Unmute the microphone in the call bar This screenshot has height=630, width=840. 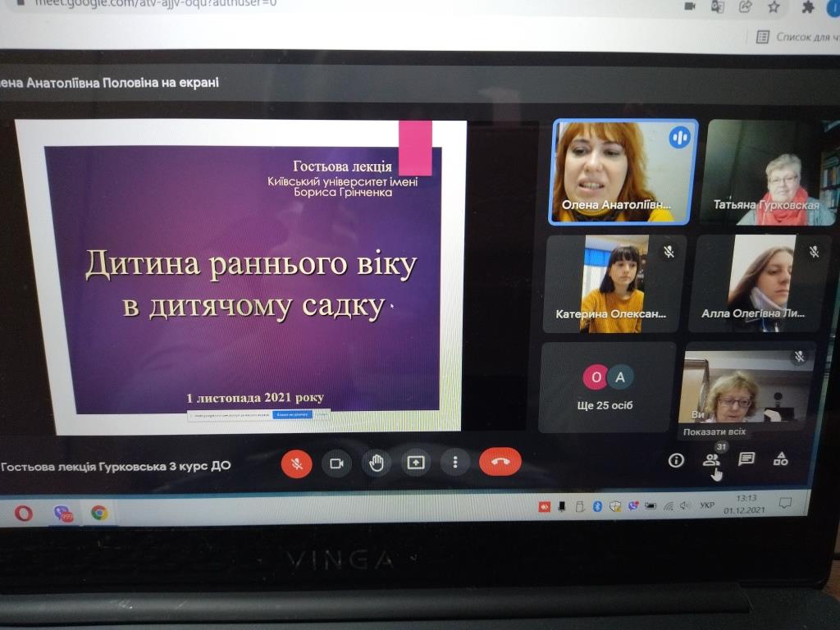[297, 463]
